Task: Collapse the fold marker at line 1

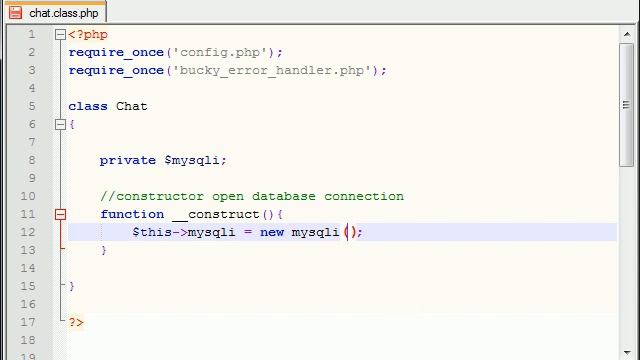Action: point(60,35)
